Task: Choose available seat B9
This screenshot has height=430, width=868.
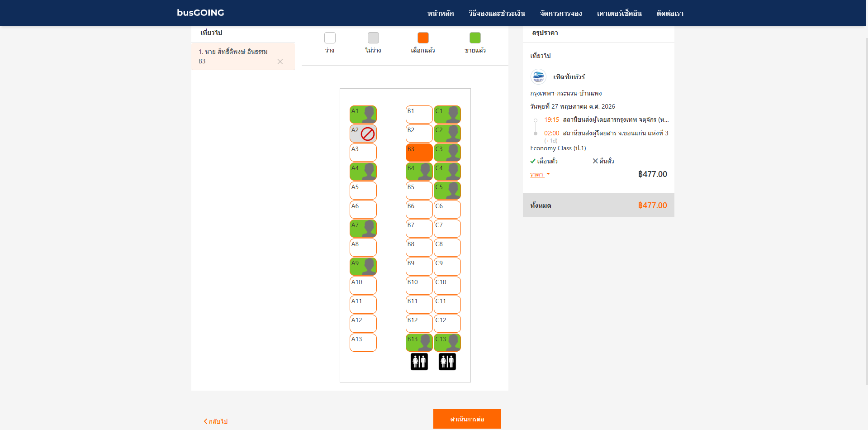Action: [x=419, y=267]
